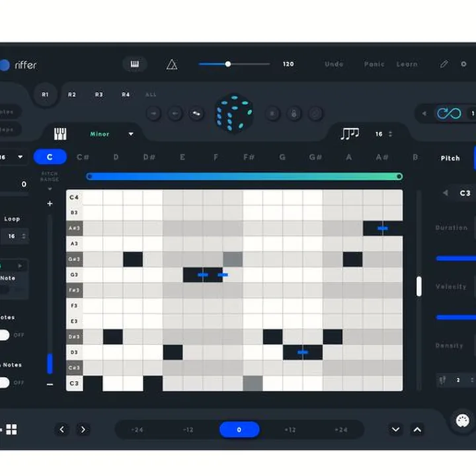Click the infinity loop icon
Viewport: 476px width, 476px height.
click(449, 114)
